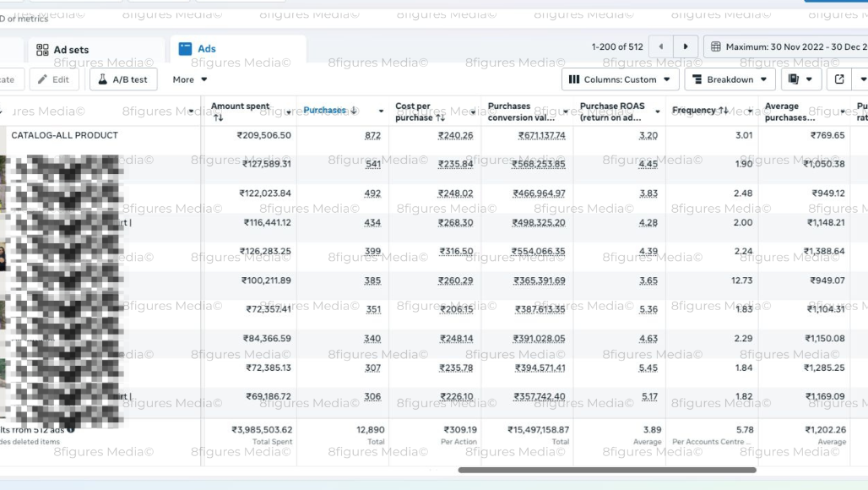Click the previous page arrow

point(660,47)
